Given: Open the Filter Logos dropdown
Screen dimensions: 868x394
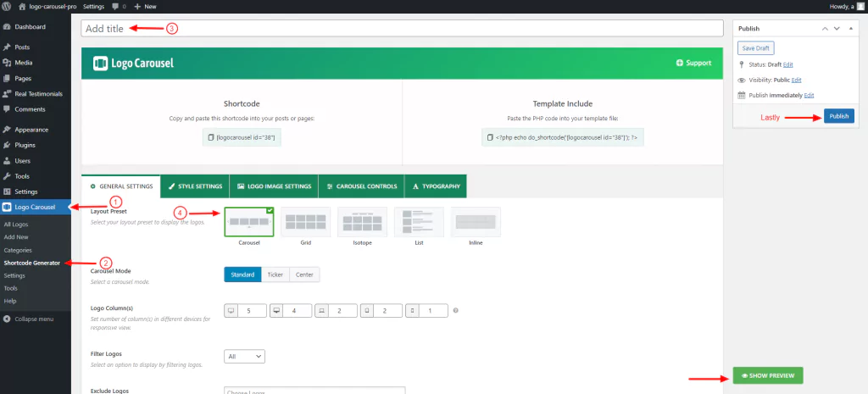Looking at the screenshot, I should 245,357.
